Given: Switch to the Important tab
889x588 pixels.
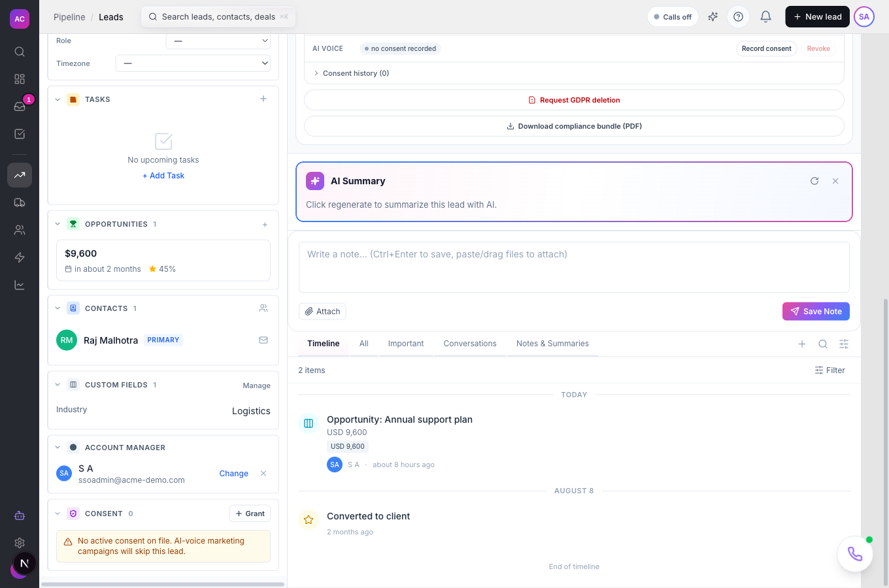Looking at the screenshot, I should [x=406, y=344].
